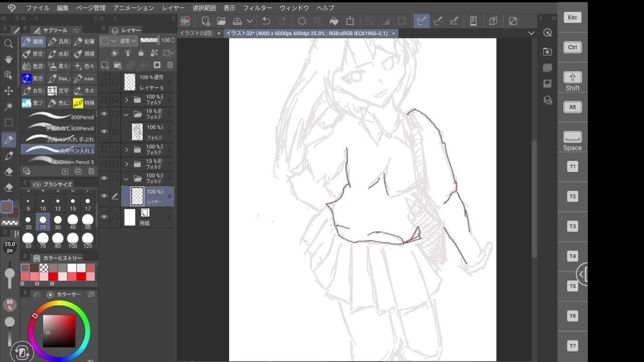Hide the 19% folder layer
Image resolution: width=644 pixels, height=362 pixels.
pyautogui.click(x=104, y=114)
